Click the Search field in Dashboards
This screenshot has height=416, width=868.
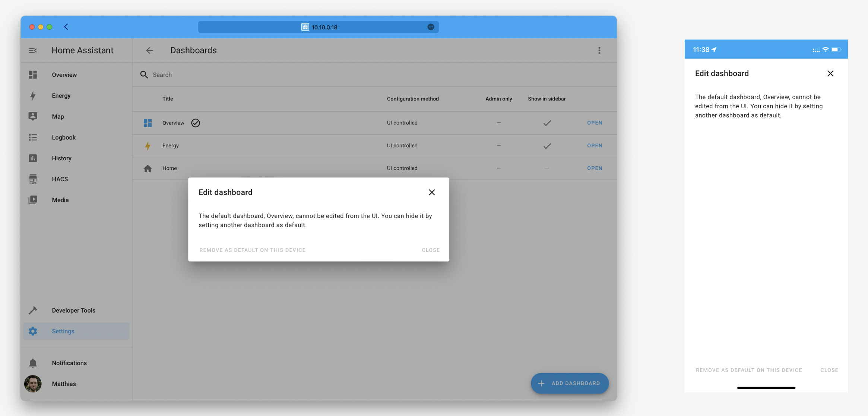click(375, 75)
